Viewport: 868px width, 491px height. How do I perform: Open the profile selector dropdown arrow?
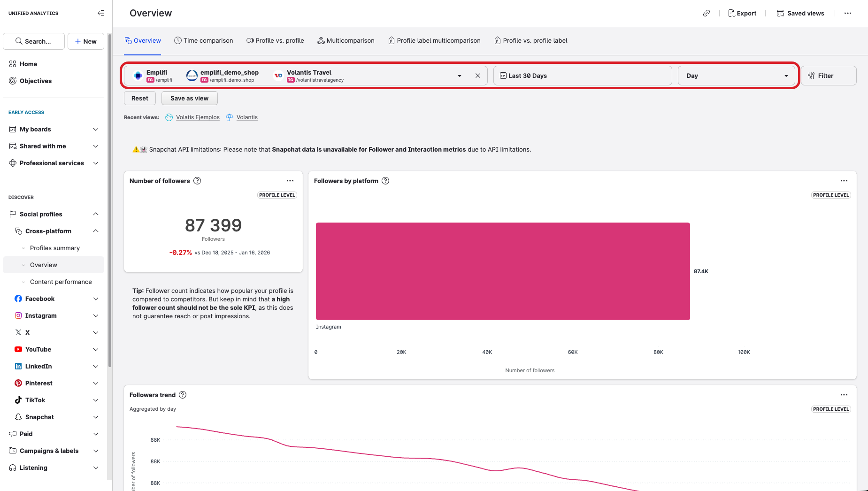[x=459, y=76]
